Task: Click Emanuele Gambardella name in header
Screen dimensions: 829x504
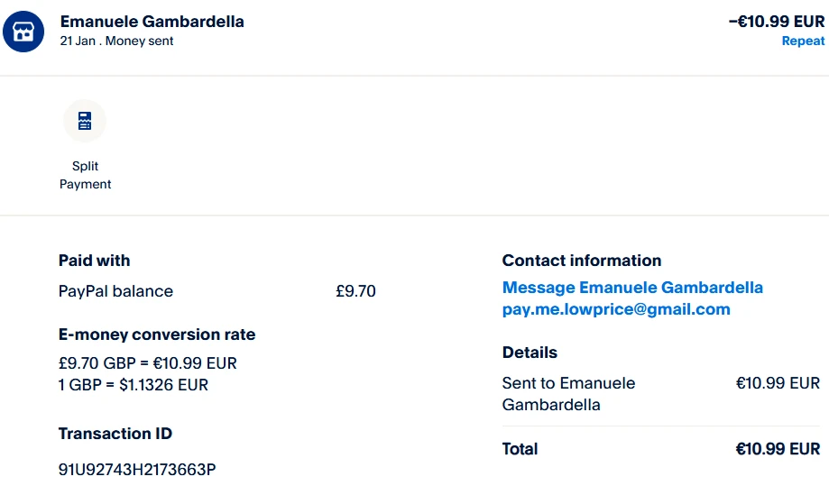Action: pos(152,21)
